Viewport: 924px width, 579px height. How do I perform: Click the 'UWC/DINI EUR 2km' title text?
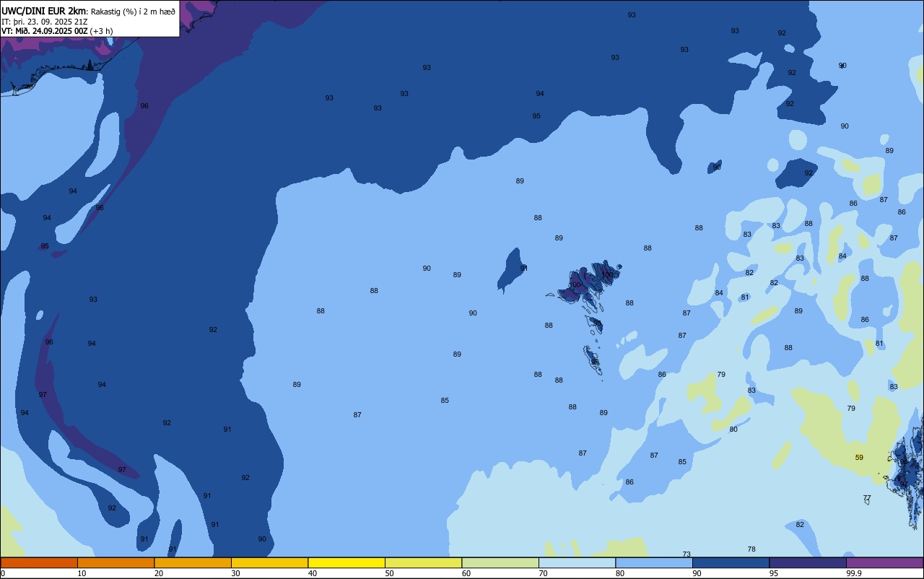(43, 11)
